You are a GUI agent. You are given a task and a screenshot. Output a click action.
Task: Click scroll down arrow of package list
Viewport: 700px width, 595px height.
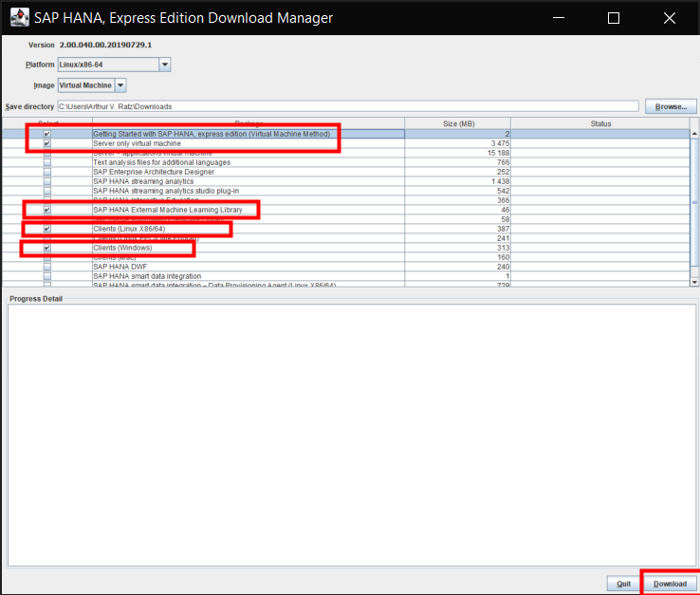pyautogui.click(x=694, y=282)
